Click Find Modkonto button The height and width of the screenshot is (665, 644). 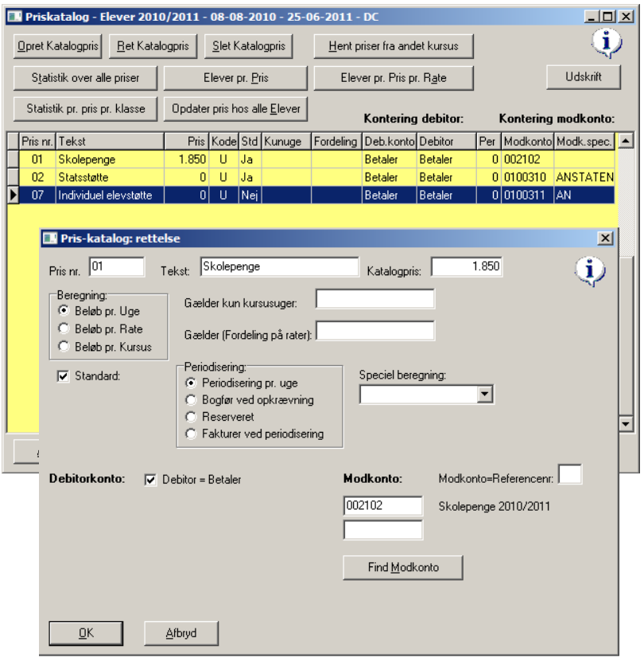tap(403, 567)
